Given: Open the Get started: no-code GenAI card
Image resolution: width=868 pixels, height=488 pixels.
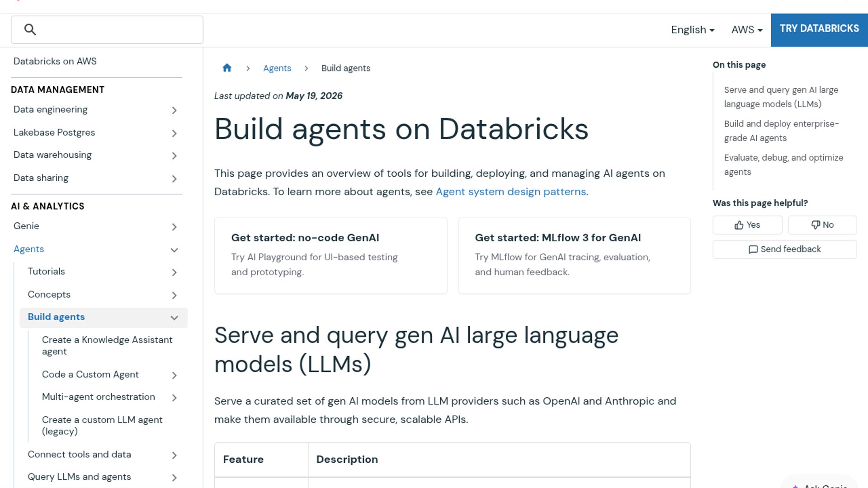Looking at the screenshot, I should coord(331,256).
